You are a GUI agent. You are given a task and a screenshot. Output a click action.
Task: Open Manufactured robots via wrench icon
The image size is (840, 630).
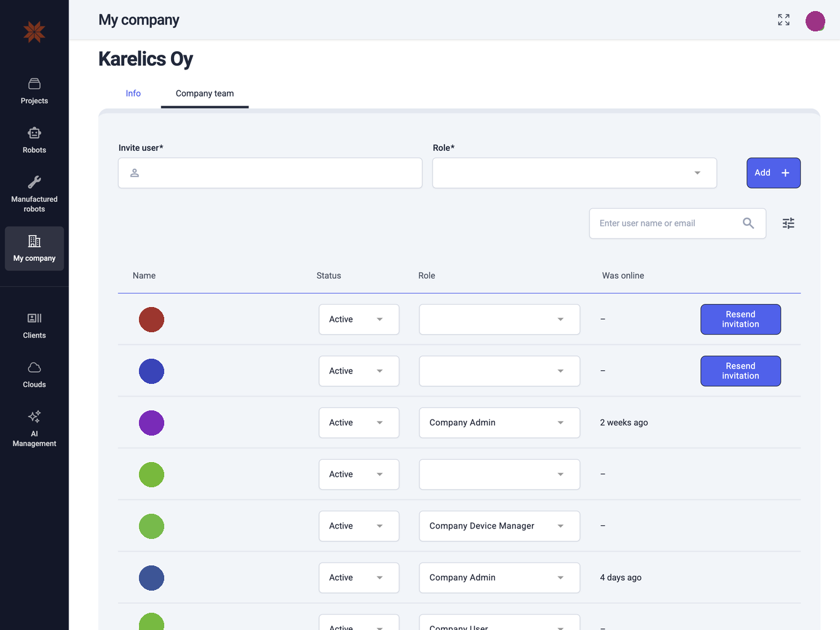(34, 182)
